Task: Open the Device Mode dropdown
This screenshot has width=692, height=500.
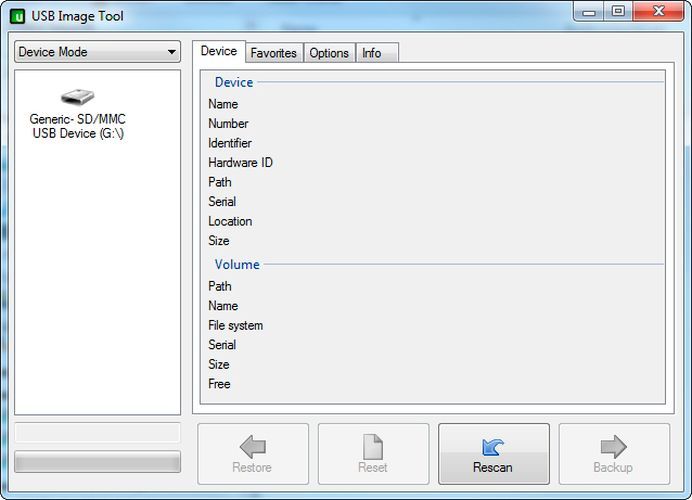Action: (98, 52)
